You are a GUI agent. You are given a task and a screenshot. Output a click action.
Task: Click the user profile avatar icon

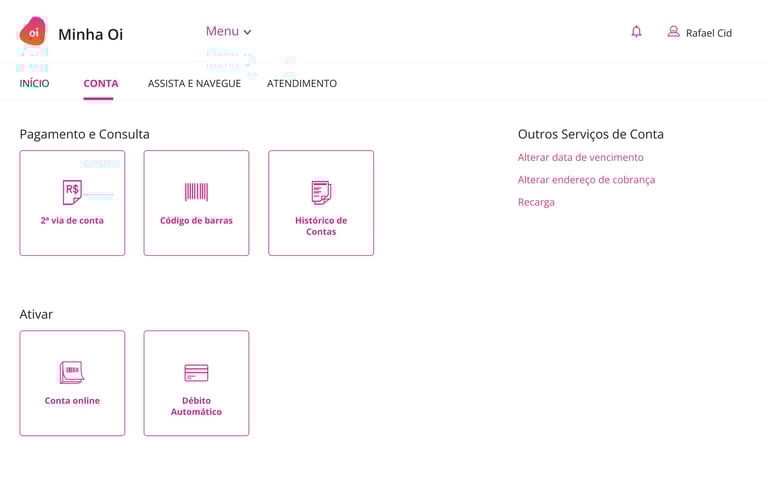point(673,32)
